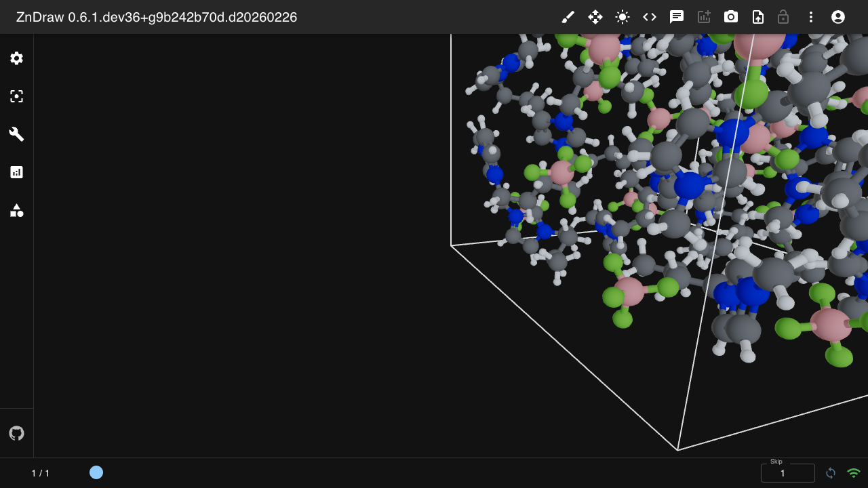
Task: Open the chat messages icon
Action: pyautogui.click(x=677, y=17)
